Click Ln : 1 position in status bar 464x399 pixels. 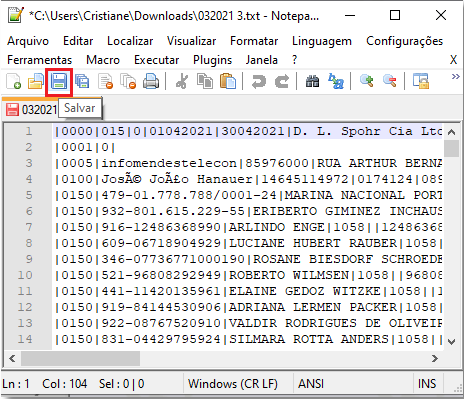tap(16, 384)
